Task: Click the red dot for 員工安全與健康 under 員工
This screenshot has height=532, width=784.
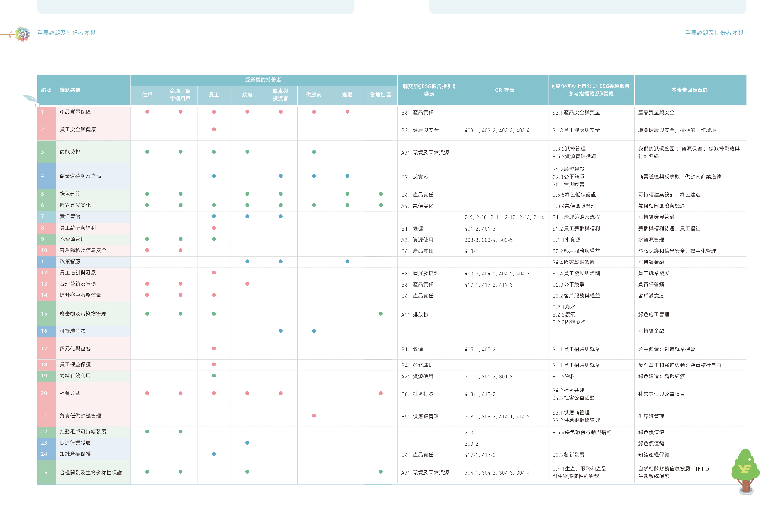Action: tap(214, 129)
